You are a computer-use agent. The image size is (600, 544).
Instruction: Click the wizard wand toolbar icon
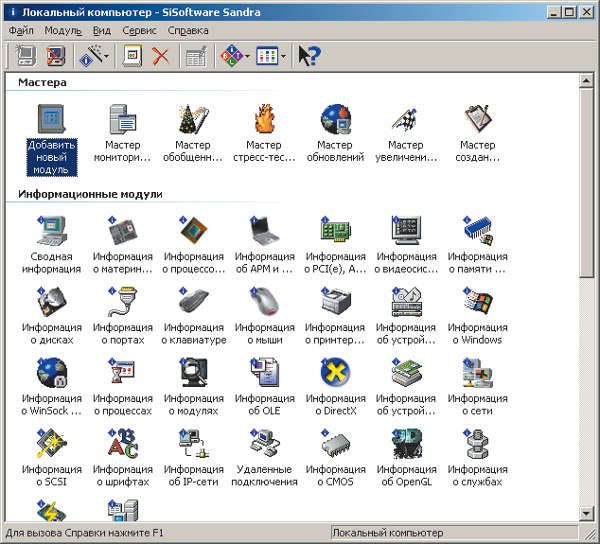coord(90,56)
